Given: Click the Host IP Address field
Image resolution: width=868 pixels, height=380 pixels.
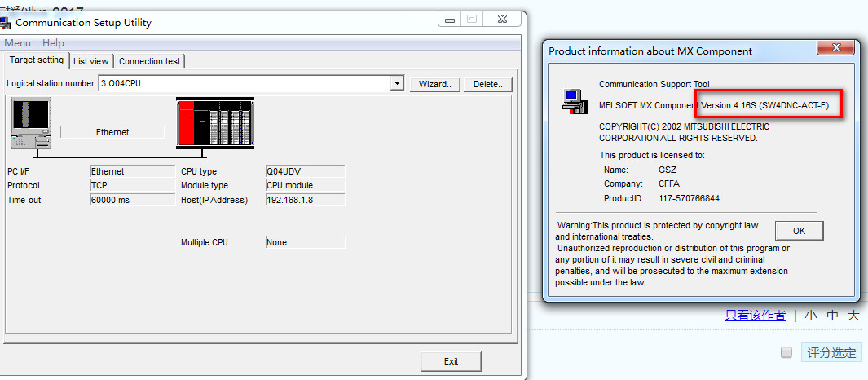Looking at the screenshot, I should (x=305, y=200).
